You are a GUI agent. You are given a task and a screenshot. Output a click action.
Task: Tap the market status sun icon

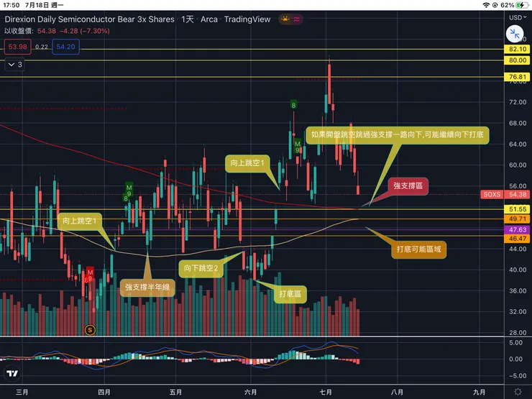click(x=285, y=19)
